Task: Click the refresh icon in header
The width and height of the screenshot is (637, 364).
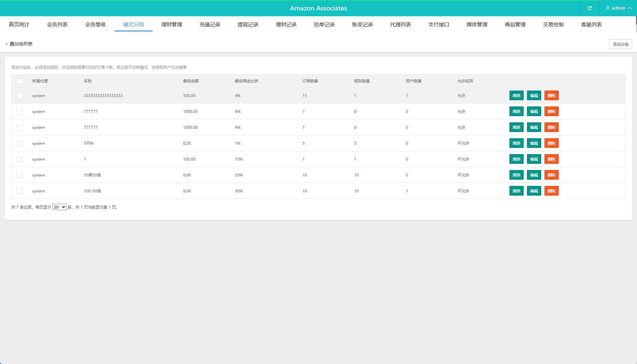Action: coord(590,8)
